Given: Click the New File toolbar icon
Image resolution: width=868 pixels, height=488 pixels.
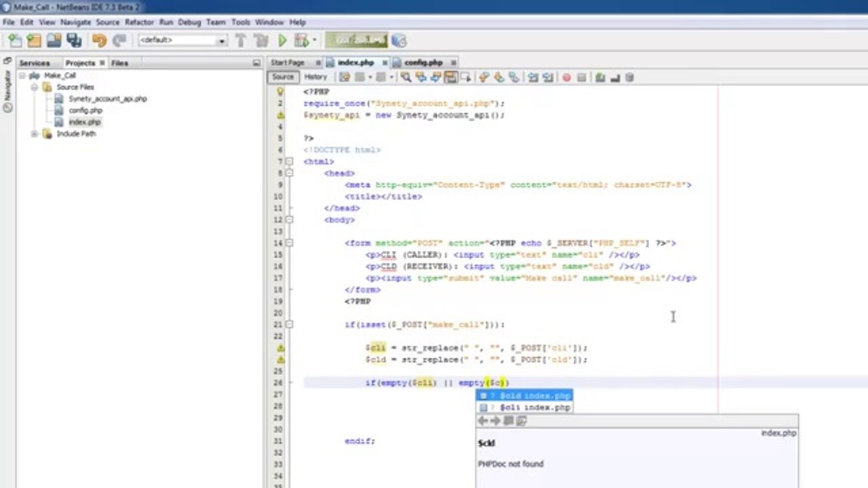Looking at the screenshot, I should tap(14, 41).
